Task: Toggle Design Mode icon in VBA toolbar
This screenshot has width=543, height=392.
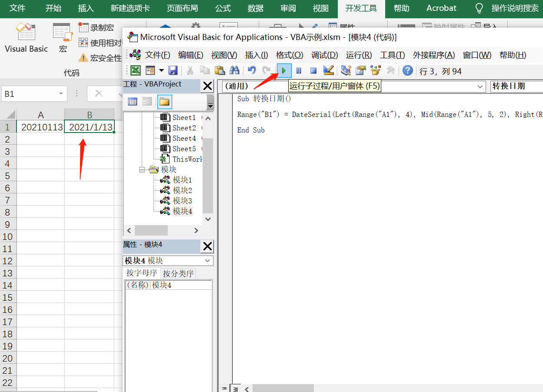Action: (329, 70)
